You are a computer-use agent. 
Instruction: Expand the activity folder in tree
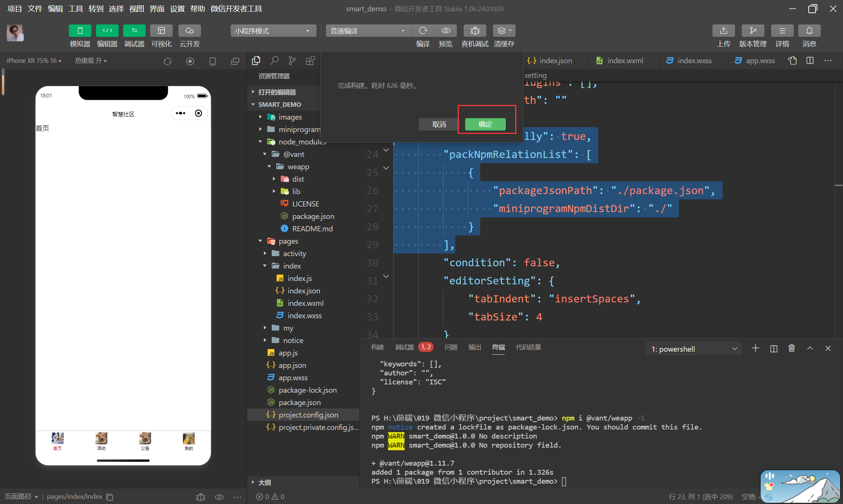tap(294, 254)
